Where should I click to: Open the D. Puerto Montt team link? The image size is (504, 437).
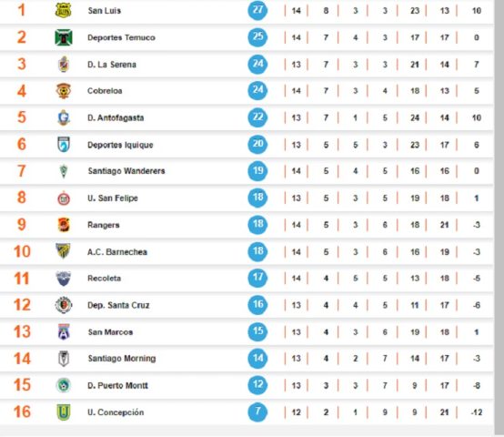coord(117,385)
